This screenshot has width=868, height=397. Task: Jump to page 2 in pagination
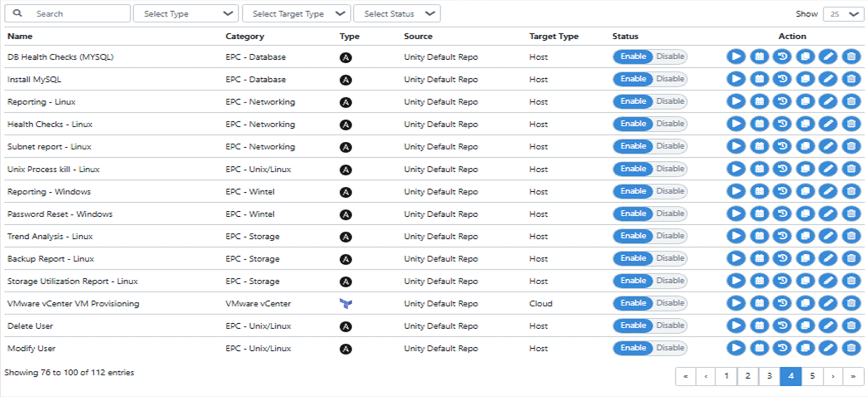[x=748, y=376]
